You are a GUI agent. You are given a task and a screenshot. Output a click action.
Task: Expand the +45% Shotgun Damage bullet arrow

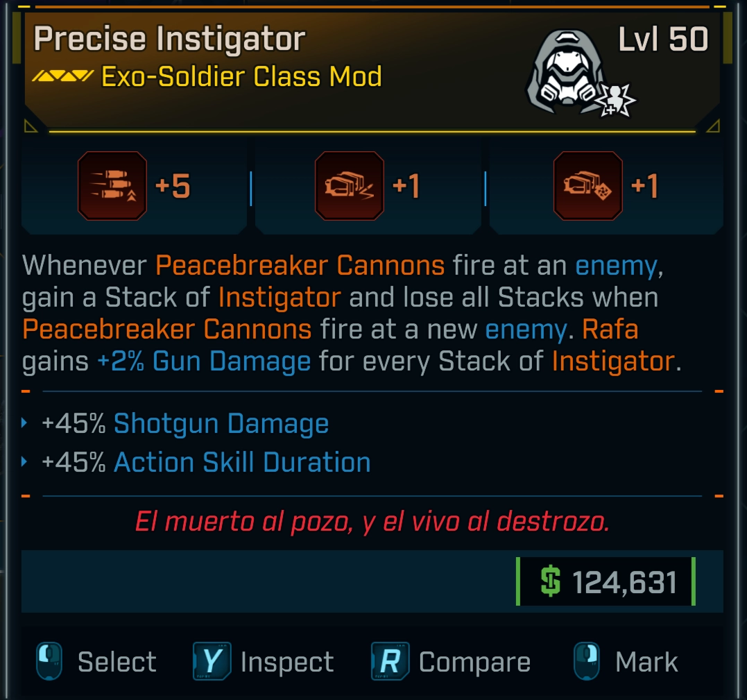coord(26,422)
